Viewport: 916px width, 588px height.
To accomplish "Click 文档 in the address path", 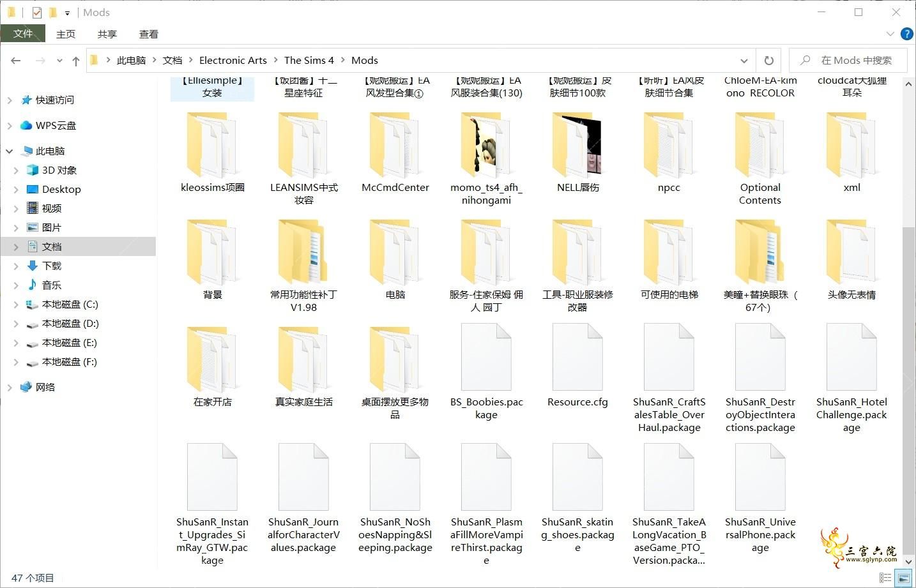I will tap(172, 60).
